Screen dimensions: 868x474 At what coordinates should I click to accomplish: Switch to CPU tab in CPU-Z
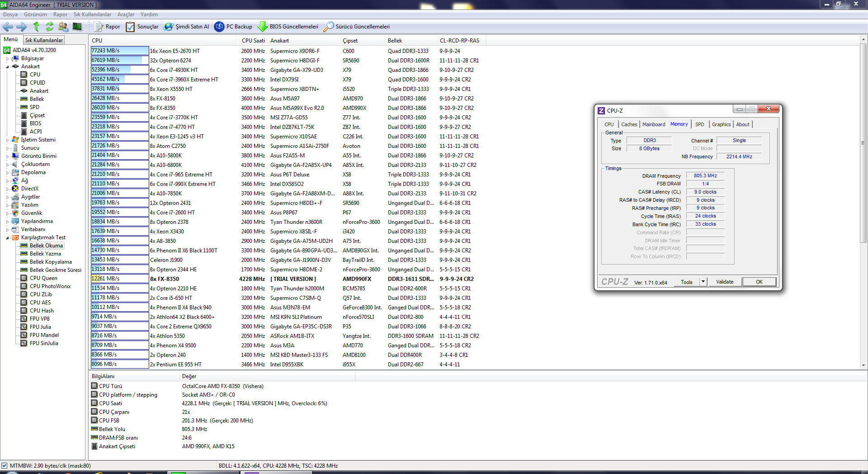(609, 124)
